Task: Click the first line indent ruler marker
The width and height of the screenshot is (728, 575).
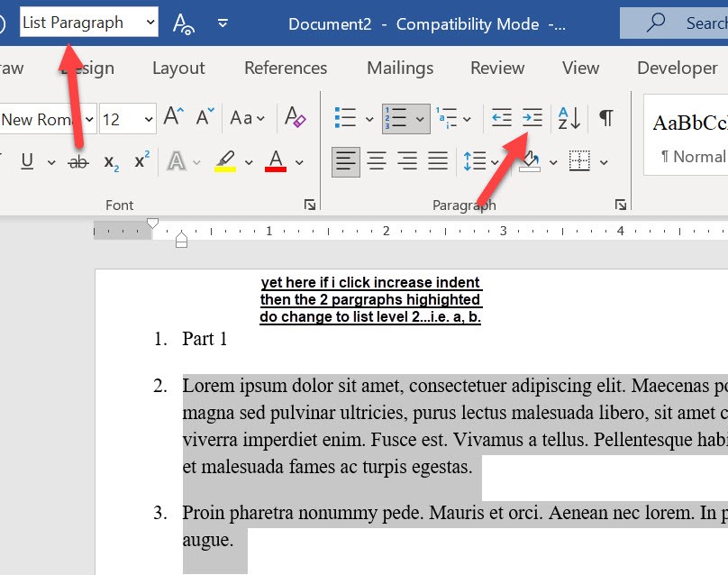Action: click(152, 223)
